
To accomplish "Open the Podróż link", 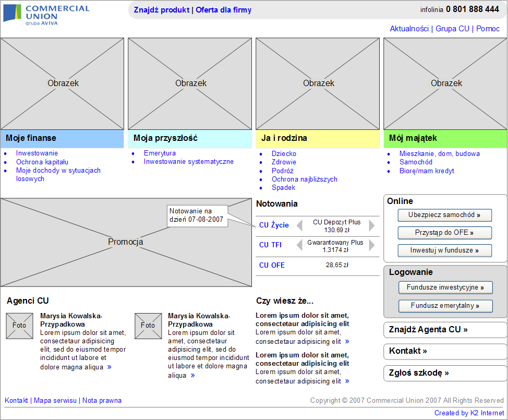I will pos(283,171).
